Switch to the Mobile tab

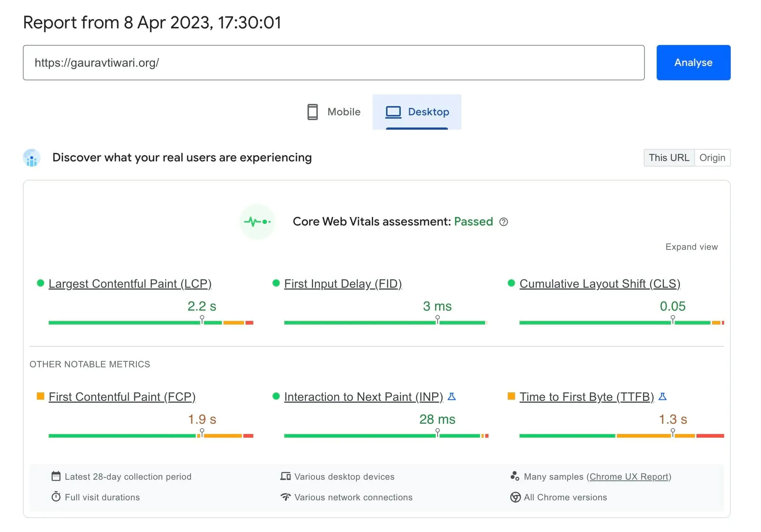coord(334,112)
